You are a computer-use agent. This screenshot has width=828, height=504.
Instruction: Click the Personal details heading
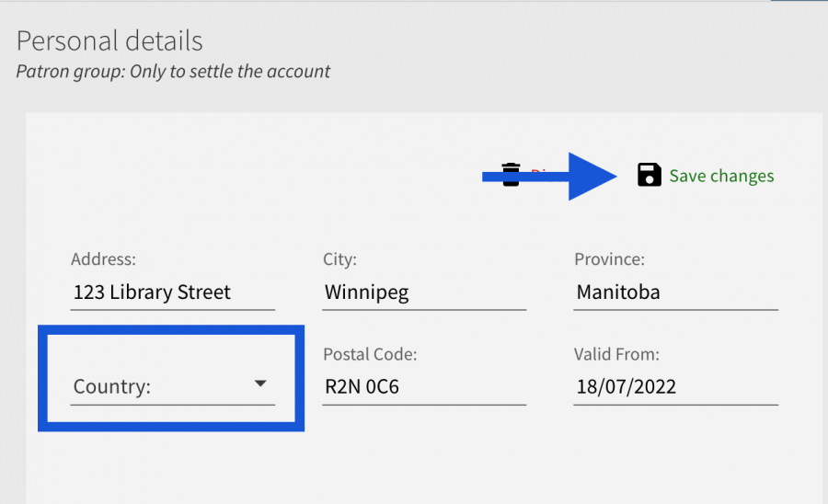(109, 41)
